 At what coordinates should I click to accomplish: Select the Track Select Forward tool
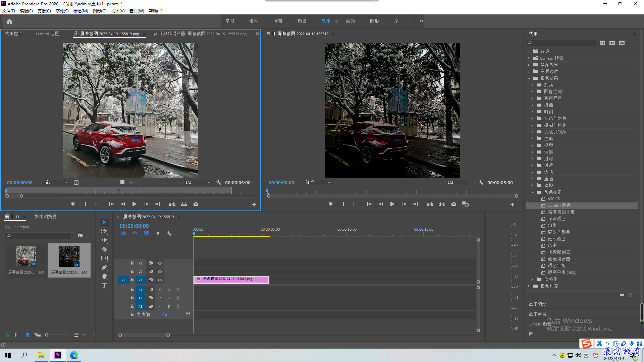pos(104,231)
